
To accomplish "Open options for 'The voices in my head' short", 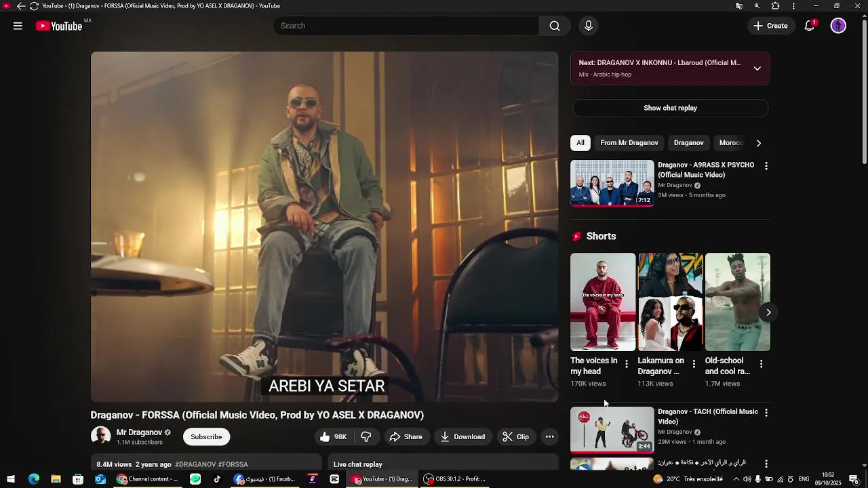I will tap(626, 364).
